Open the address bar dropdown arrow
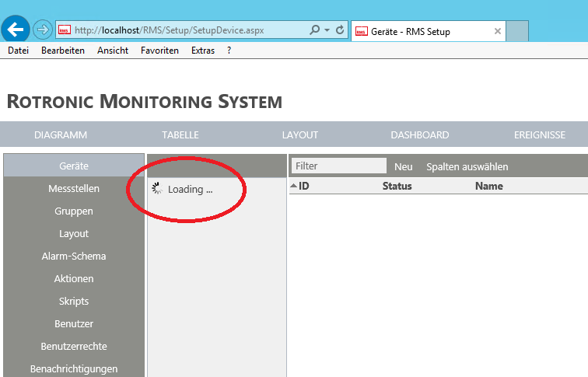Image resolution: width=588 pixels, height=377 pixels. (327, 30)
